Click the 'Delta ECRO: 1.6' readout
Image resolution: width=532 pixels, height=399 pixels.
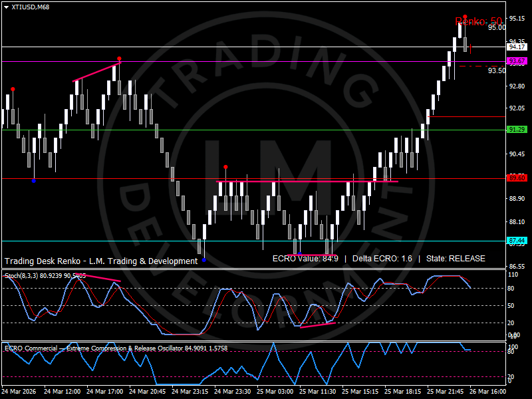382,259
